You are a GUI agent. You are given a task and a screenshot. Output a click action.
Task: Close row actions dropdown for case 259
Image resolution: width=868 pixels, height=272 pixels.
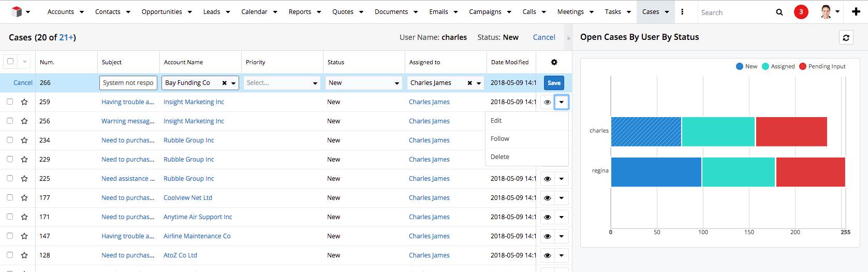point(561,102)
